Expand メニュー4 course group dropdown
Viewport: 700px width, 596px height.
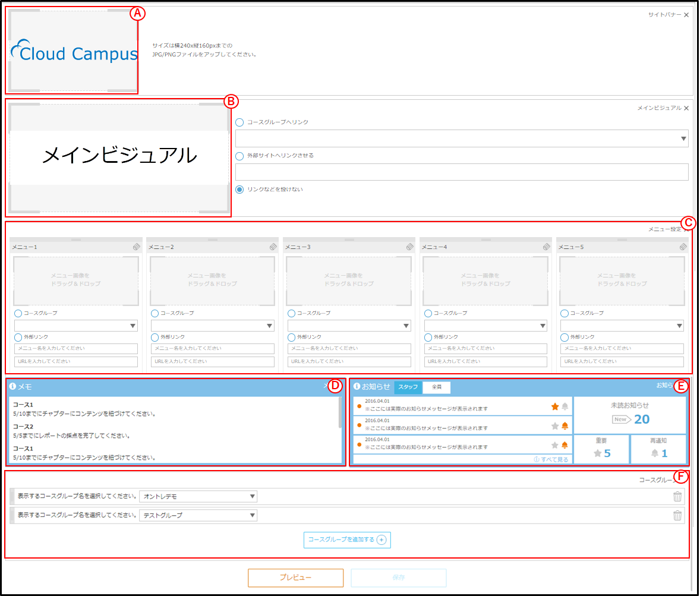pos(485,326)
